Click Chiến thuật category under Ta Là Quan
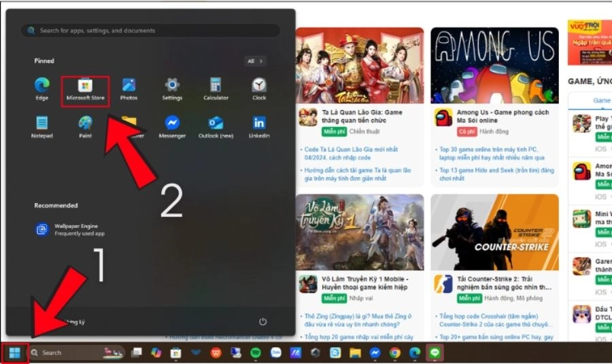Image resolution: width=612 pixels, height=364 pixels. pyautogui.click(x=364, y=131)
